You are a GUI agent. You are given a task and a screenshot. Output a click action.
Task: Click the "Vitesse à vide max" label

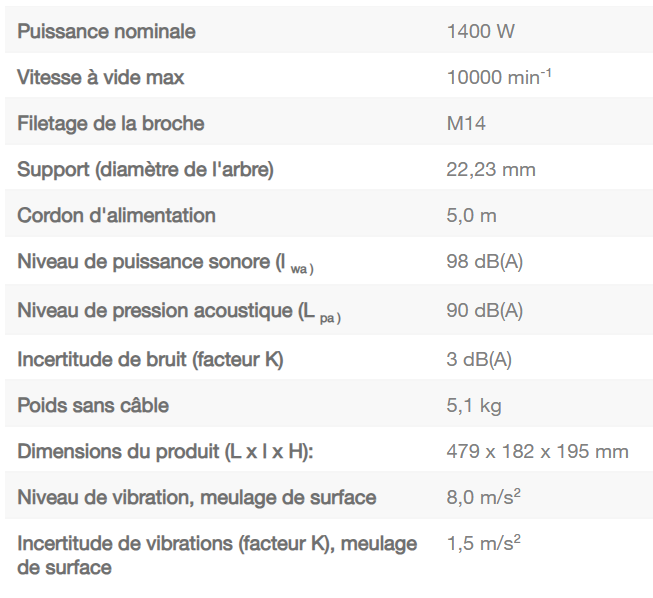pyautogui.click(x=100, y=77)
